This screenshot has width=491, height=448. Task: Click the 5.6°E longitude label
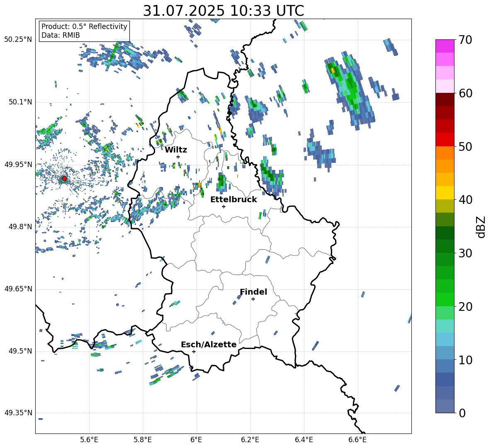89,440
